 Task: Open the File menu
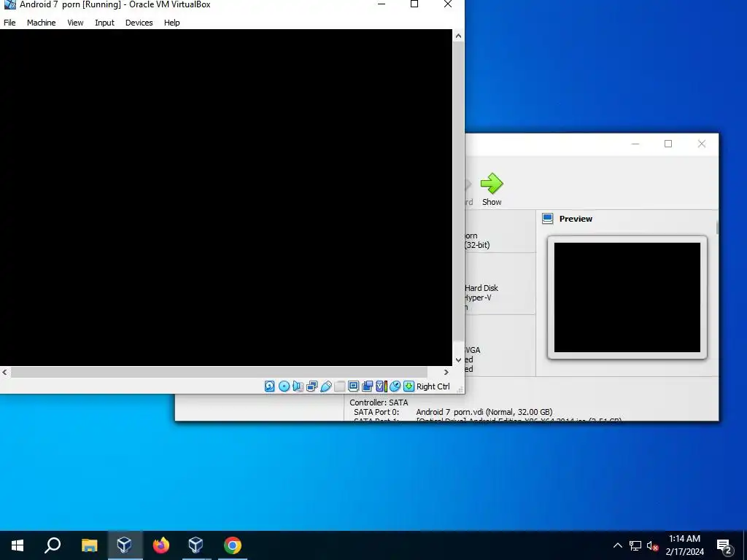tap(9, 23)
